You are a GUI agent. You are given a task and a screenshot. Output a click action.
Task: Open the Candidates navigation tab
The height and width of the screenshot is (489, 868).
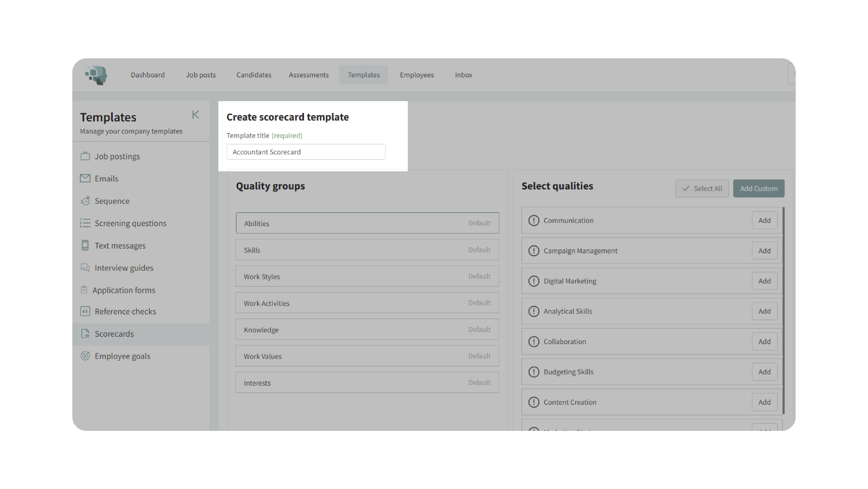click(254, 75)
